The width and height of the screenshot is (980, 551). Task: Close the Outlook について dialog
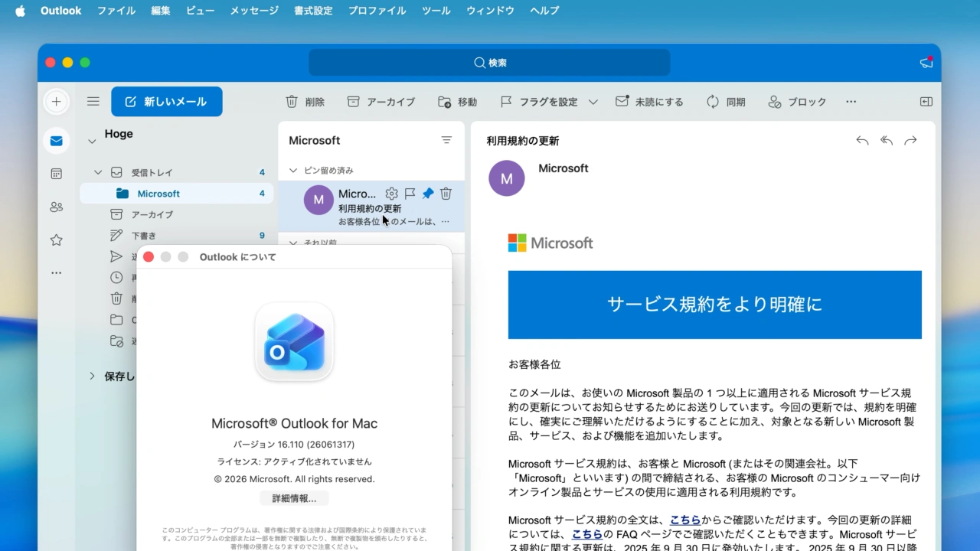point(149,257)
